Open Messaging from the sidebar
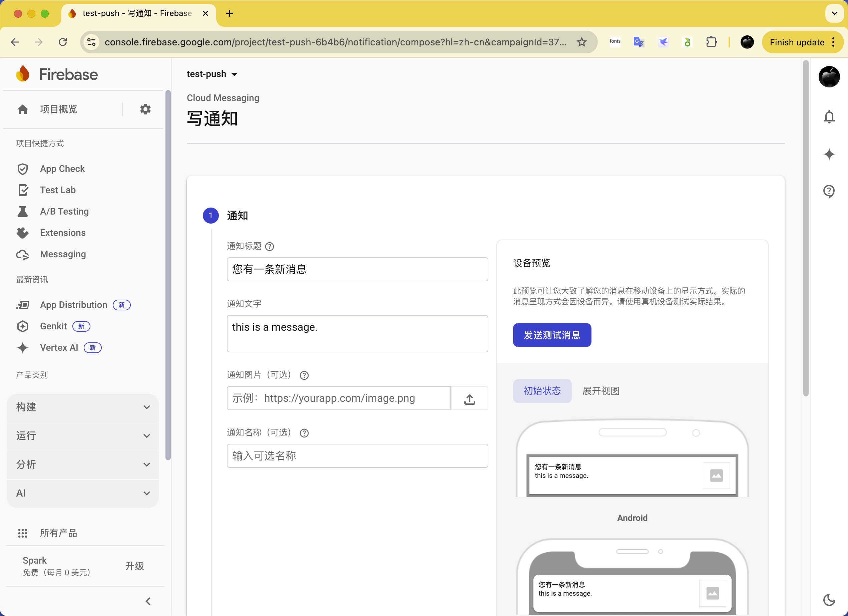Viewport: 848px width, 616px height. pyautogui.click(x=62, y=254)
